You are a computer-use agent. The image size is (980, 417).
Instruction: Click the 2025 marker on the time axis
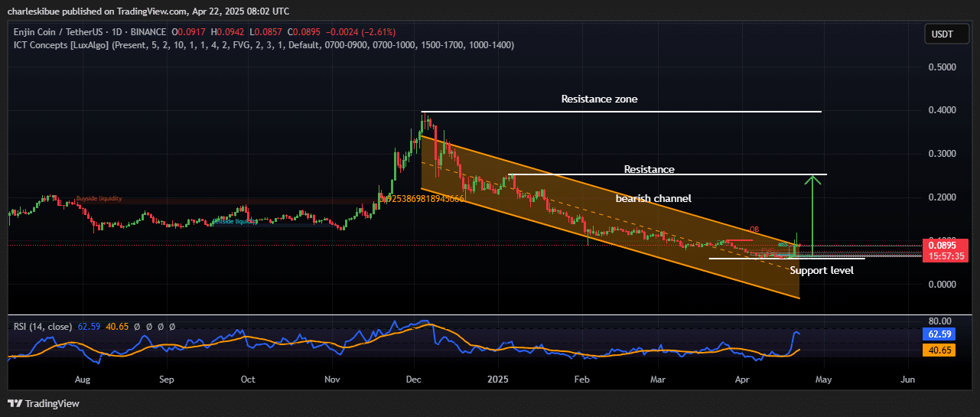(498, 380)
